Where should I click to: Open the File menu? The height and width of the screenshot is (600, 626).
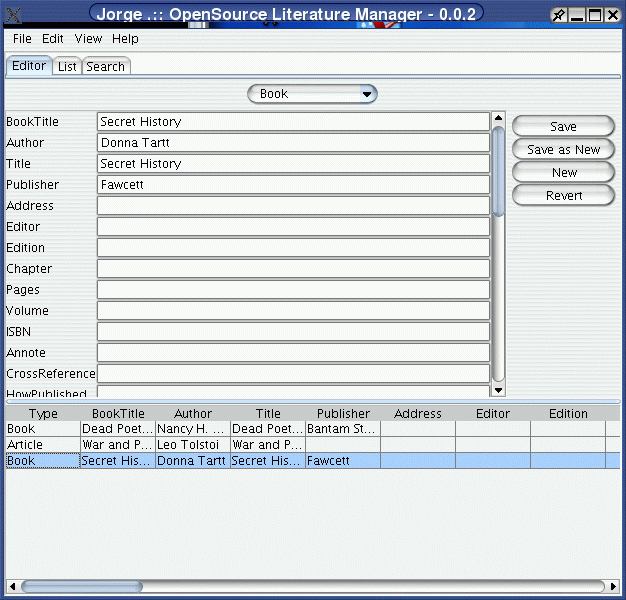[22, 39]
